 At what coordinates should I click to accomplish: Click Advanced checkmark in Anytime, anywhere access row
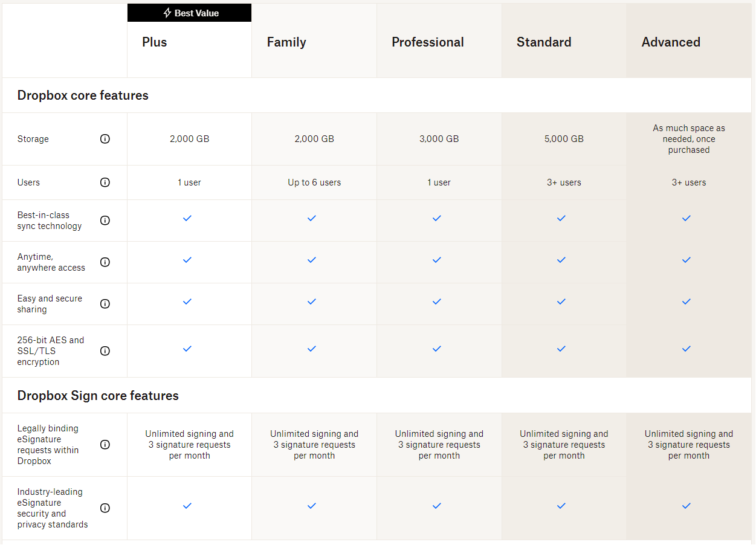687,260
